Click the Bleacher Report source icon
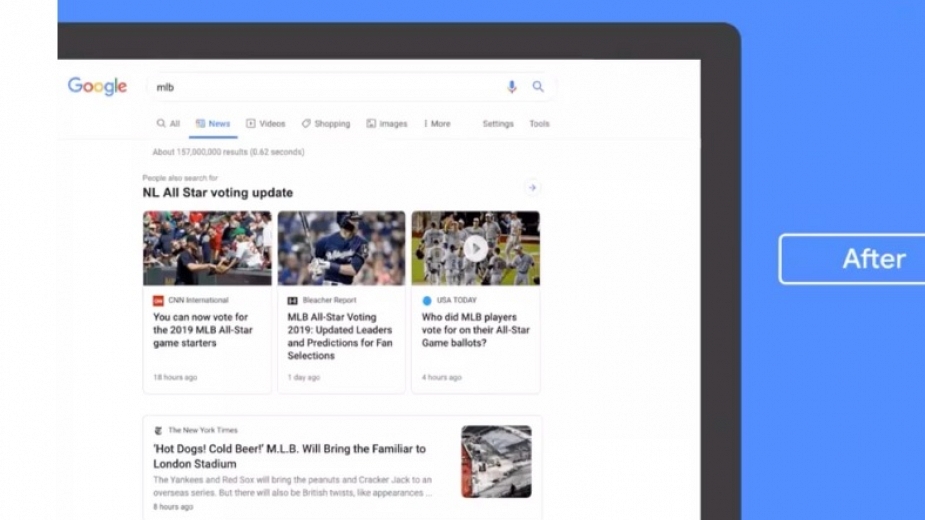Screen dimensions: 925x520 click(292, 300)
